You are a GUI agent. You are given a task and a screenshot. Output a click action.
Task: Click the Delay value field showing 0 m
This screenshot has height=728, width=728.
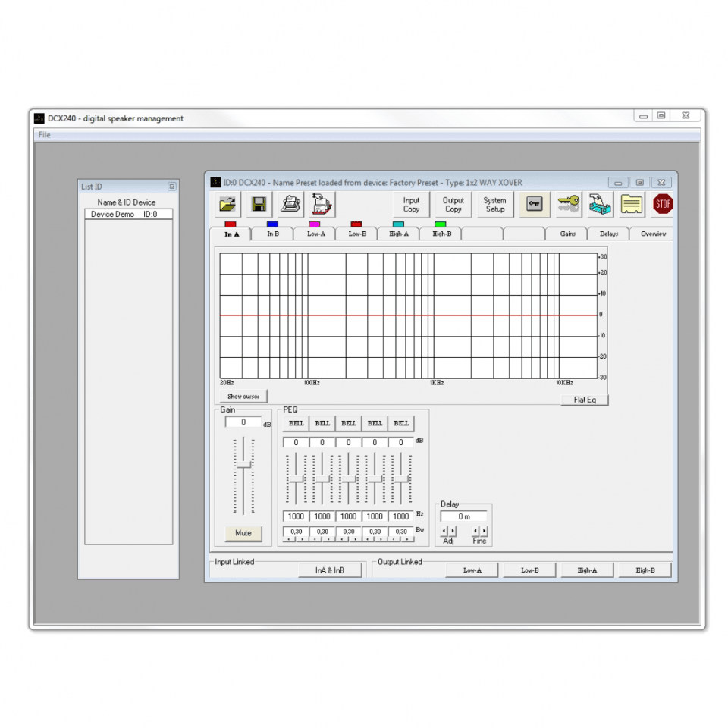coord(464,516)
